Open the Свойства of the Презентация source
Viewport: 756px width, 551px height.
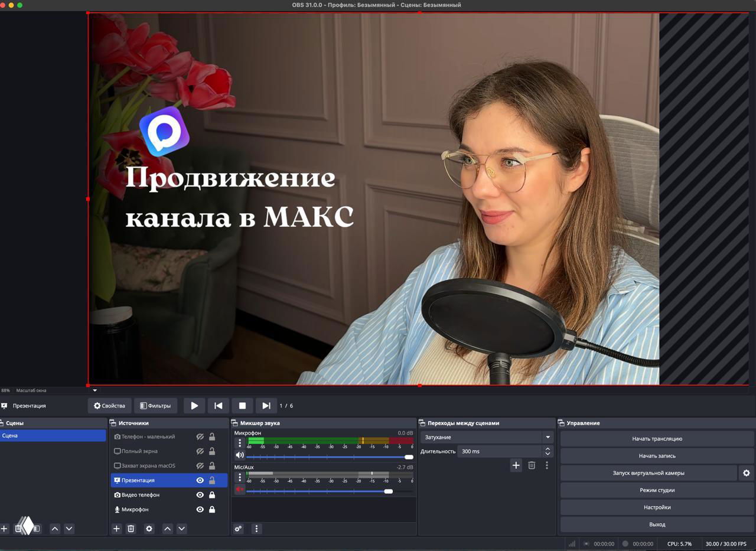(x=109, y=406)
